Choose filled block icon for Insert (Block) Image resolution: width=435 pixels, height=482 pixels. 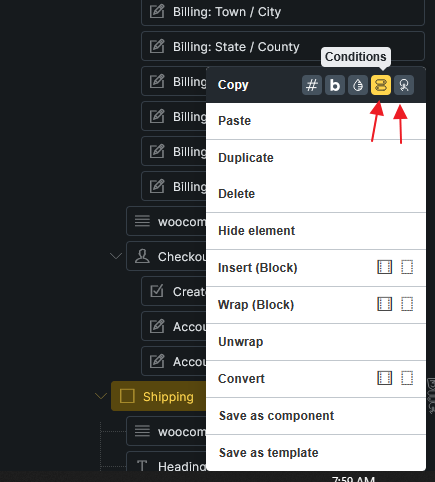(x=384, y=267)
